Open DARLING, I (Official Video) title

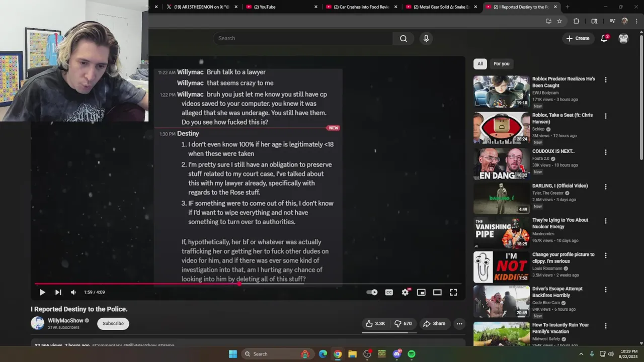(560, 186)
